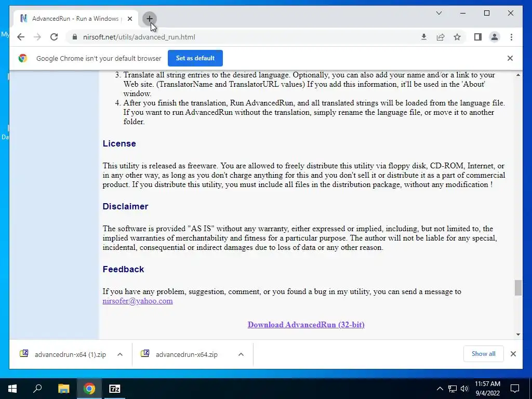Open the taskbar clock and date
532x399 pixels.
[487, 389]
